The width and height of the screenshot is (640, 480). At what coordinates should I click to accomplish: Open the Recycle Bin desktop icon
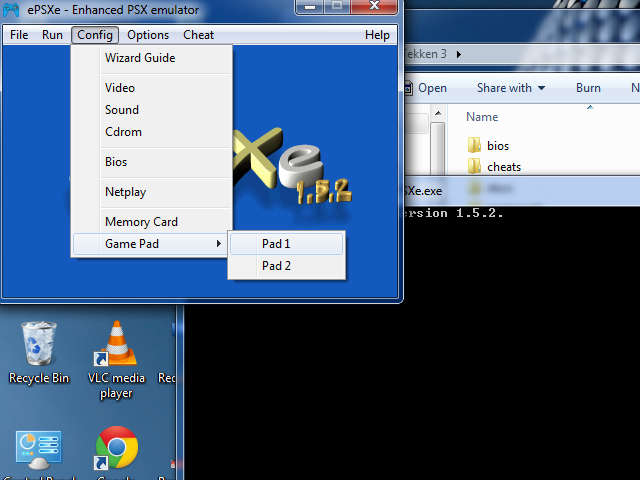click(x=39, y=353)
